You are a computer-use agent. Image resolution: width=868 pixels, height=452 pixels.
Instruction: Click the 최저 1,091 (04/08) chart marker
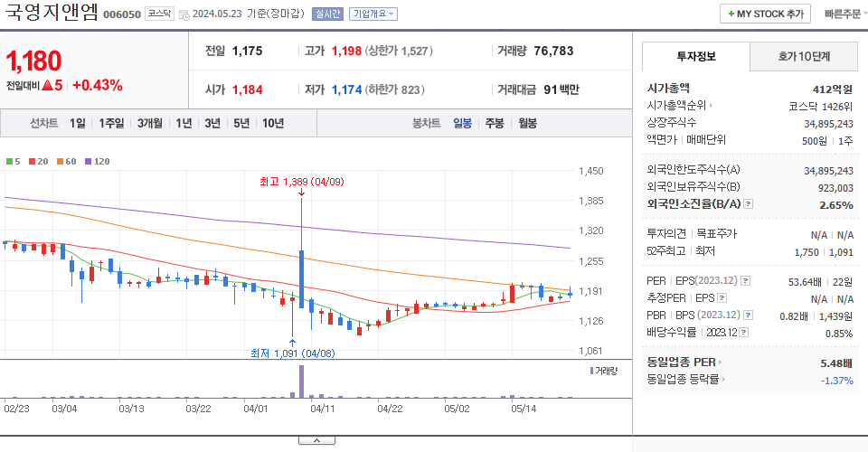(293, 353)
